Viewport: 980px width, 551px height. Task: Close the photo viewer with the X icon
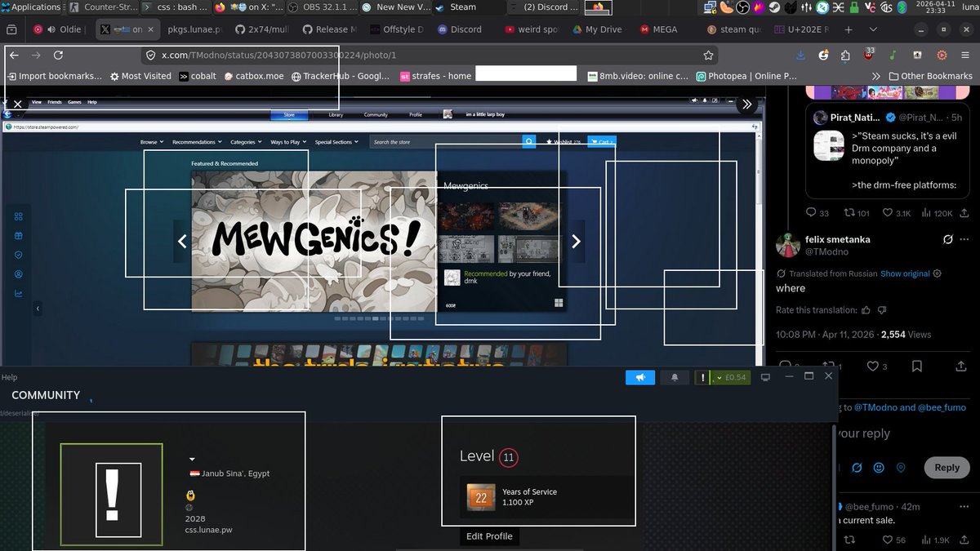(x=17, y=104)
